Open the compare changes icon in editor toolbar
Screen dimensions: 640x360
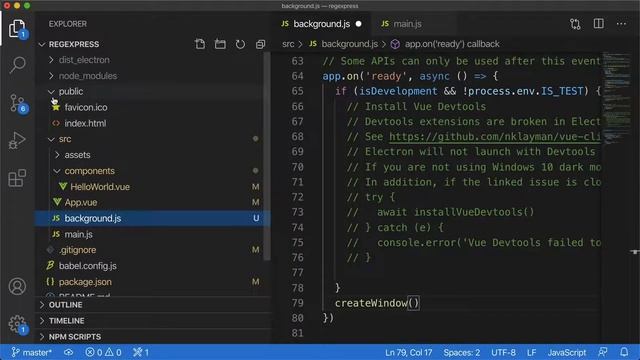[x=575, y=24]
